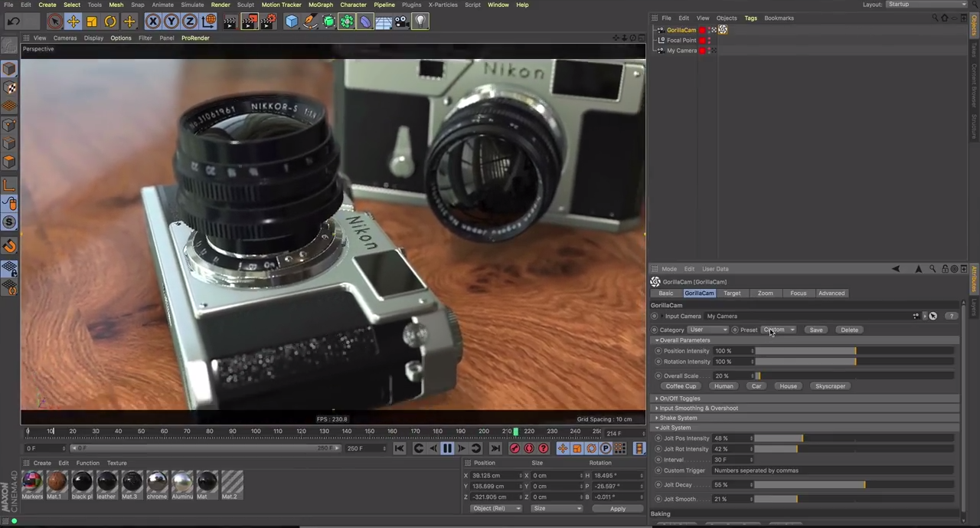Click the House scale button
980x528 pixels.
(x=788, y=386)
